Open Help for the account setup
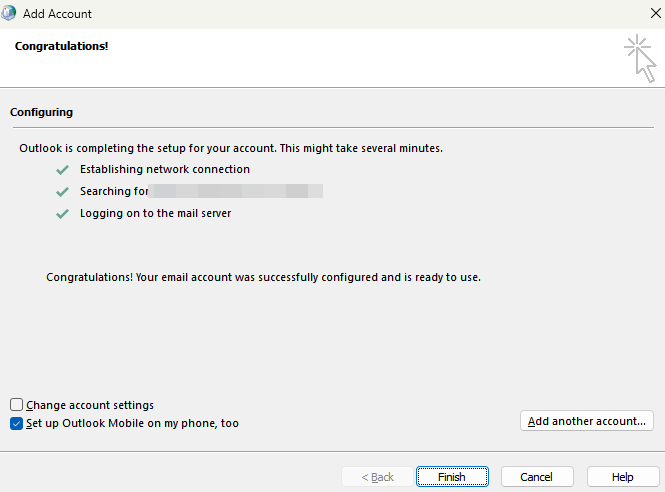The image size is (665, 492). point(623,477)
